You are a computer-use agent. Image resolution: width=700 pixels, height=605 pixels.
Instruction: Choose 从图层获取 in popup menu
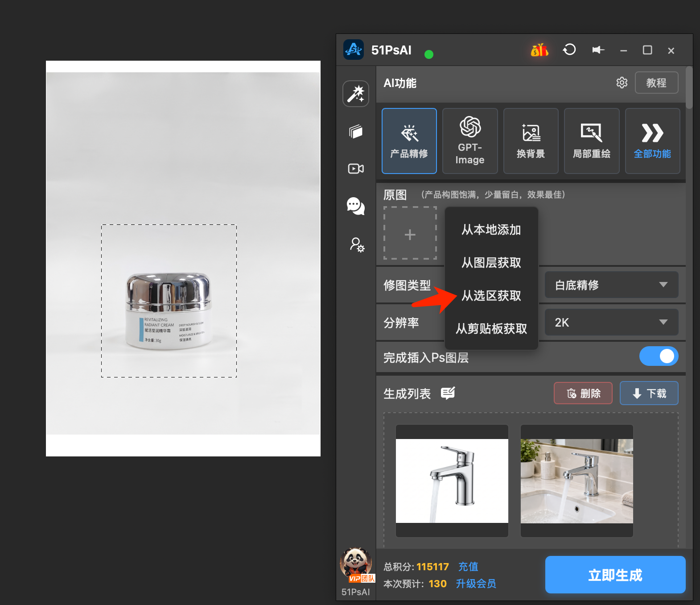(x=491, y=263)
